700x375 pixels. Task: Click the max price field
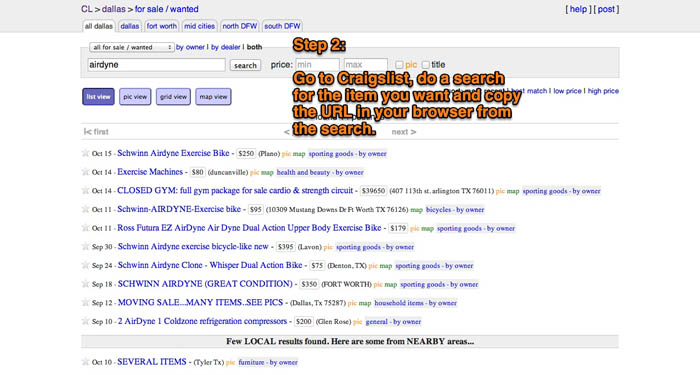(x=366, y=65)
